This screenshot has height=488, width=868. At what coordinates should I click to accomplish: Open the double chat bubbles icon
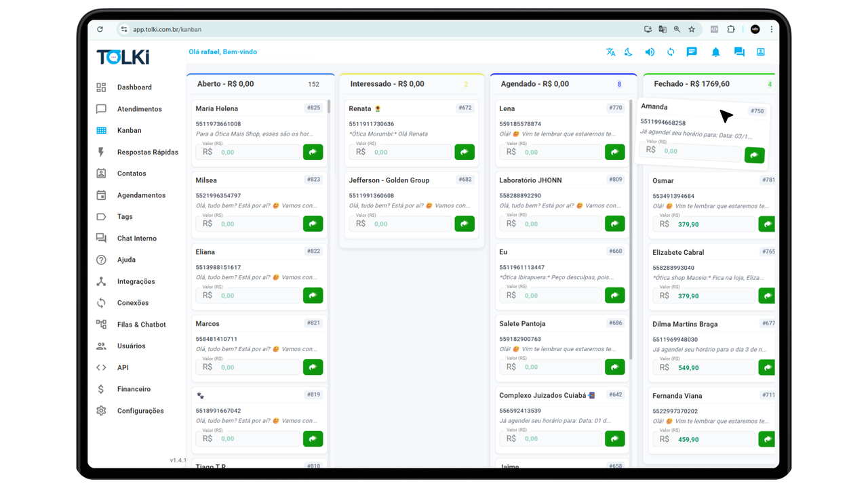[x=739, y=52]
